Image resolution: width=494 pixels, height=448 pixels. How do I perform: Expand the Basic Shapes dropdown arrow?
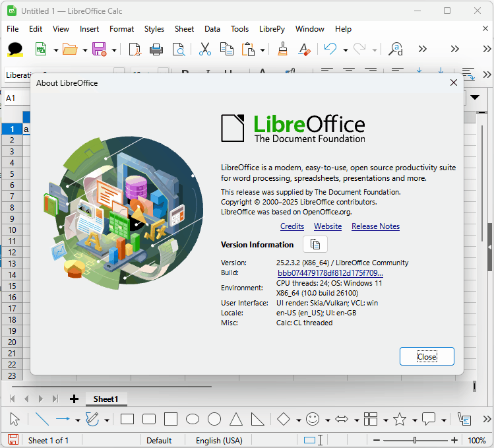pos(298,420)
